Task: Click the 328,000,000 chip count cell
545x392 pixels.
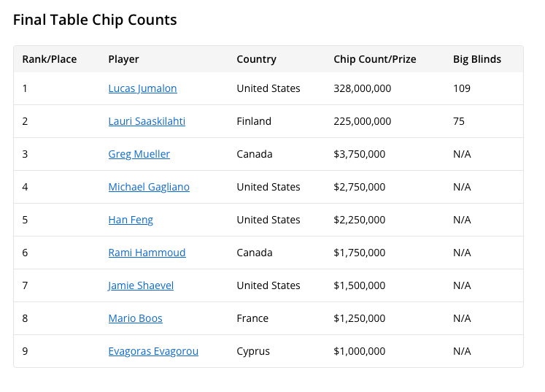Action: pyautogui.click(x=362, y=88)
